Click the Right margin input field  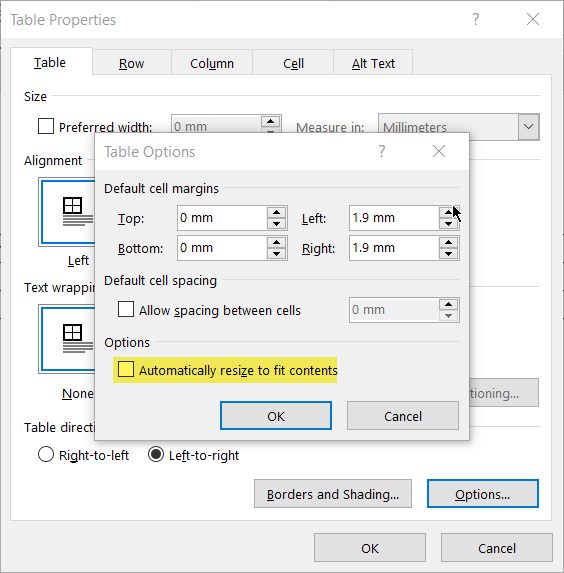(x=394, y=248)
